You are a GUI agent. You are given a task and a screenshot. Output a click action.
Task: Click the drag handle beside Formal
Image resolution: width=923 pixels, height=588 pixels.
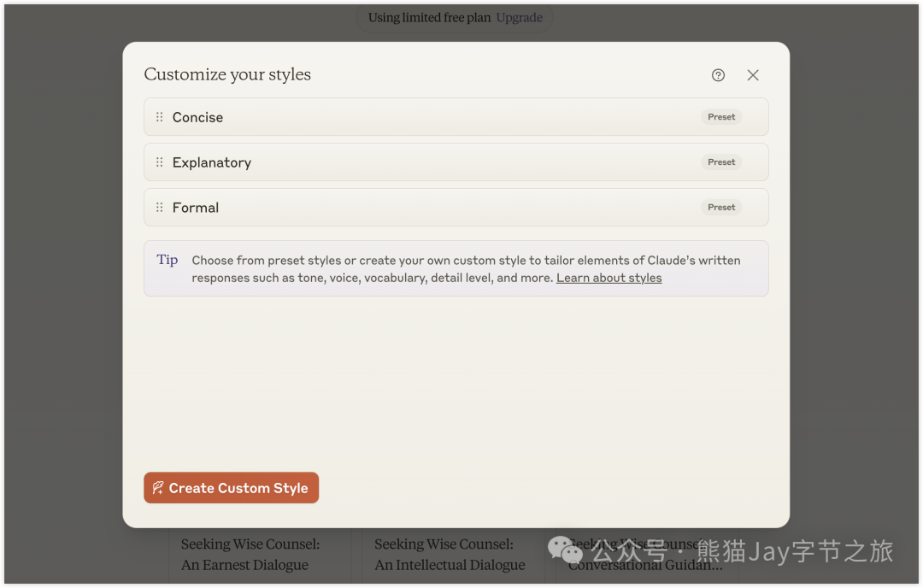coord(159,207)
